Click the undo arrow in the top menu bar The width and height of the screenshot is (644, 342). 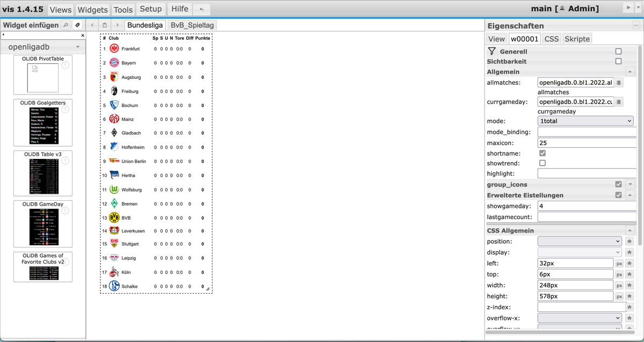click(201, 9)
